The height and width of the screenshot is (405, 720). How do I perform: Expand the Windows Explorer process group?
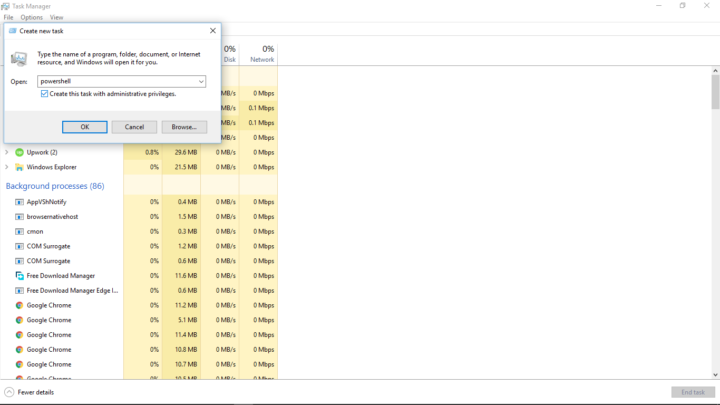click(x=6, y=167)
